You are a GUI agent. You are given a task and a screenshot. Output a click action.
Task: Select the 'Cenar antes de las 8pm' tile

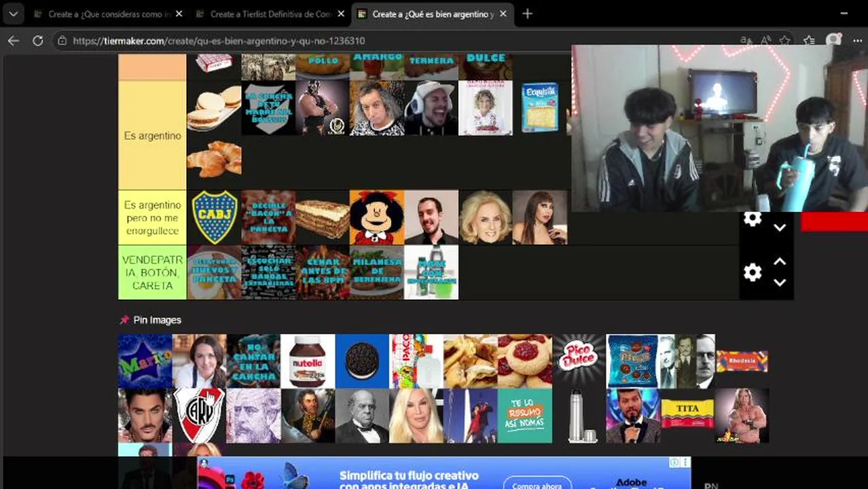coord(323,272)
